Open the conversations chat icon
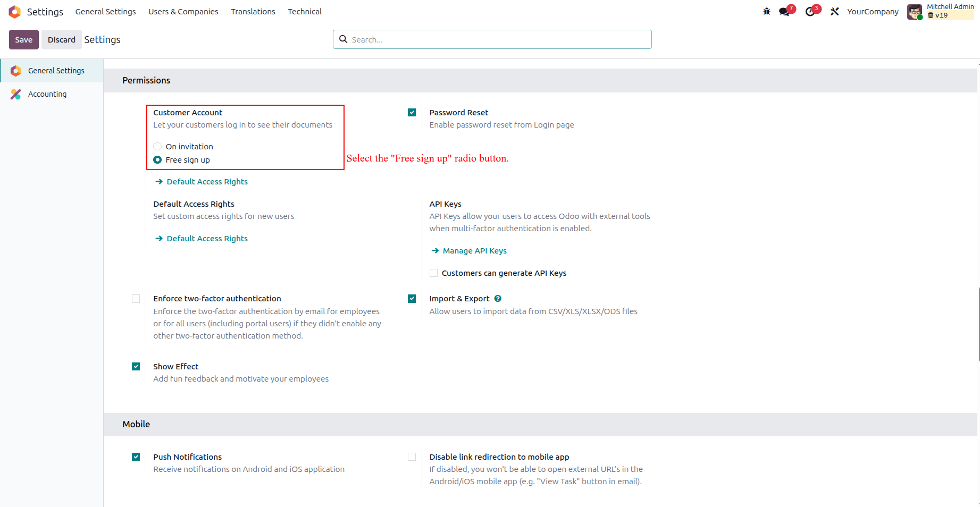 (784, 12)
